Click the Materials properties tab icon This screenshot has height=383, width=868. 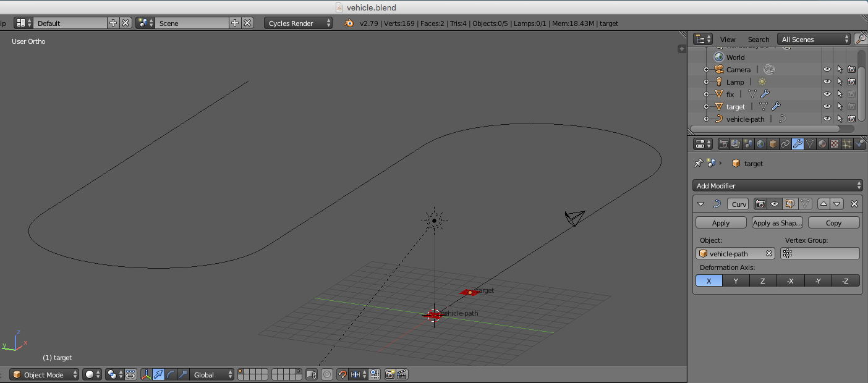click(x=822, y=144)
